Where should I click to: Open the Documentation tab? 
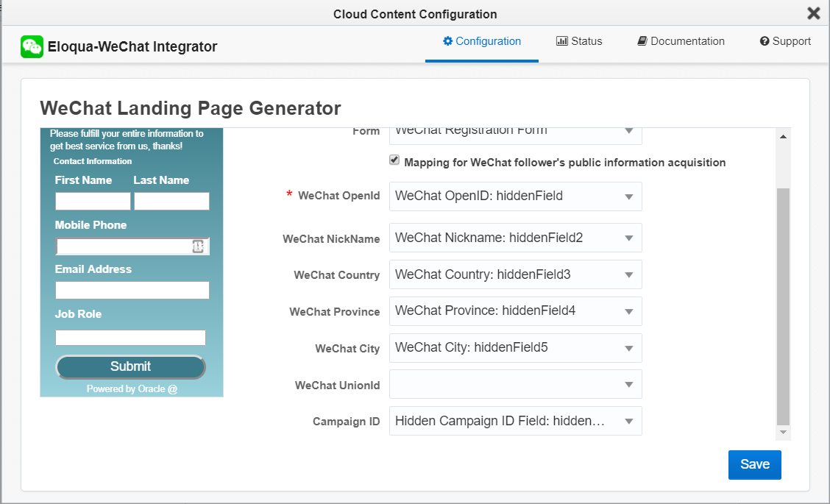(x=681, y=41)
